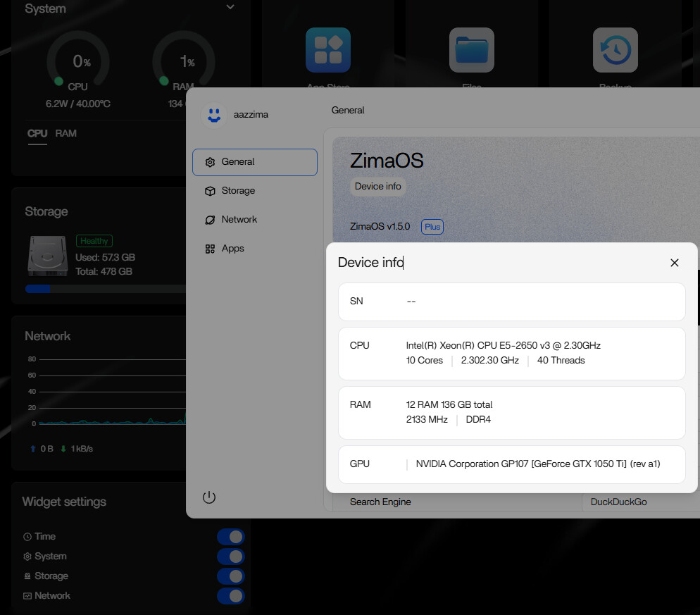This screenshot has height=615, width=700.
Task: Collapse the System widget chevron
Action: 230,8
